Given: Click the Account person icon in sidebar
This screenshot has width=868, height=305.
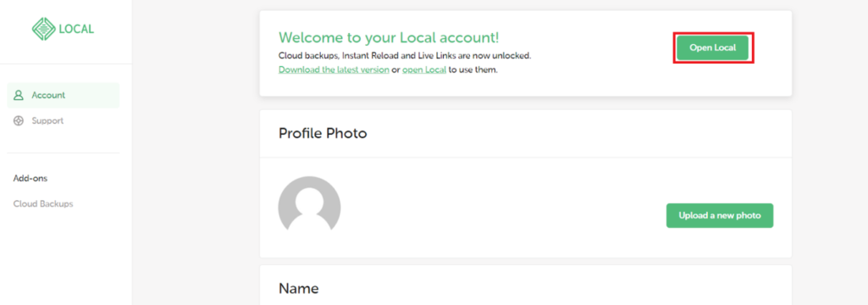Looking at the screenshot, I should (x=19, y=95).
